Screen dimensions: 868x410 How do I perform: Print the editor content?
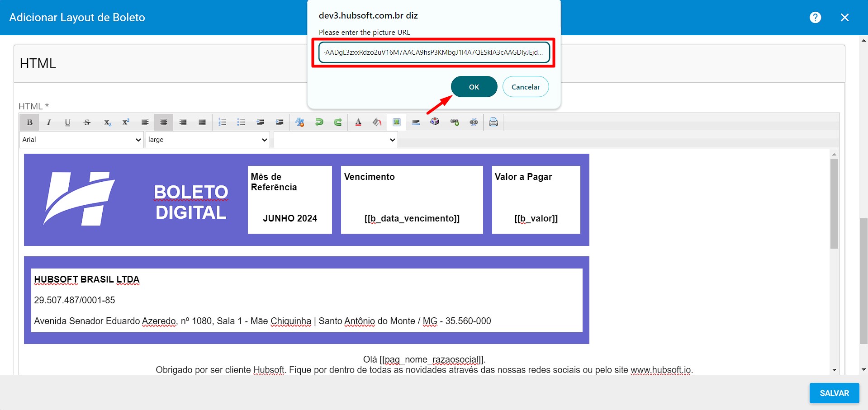pyautogui.click(x=493, y=122)
